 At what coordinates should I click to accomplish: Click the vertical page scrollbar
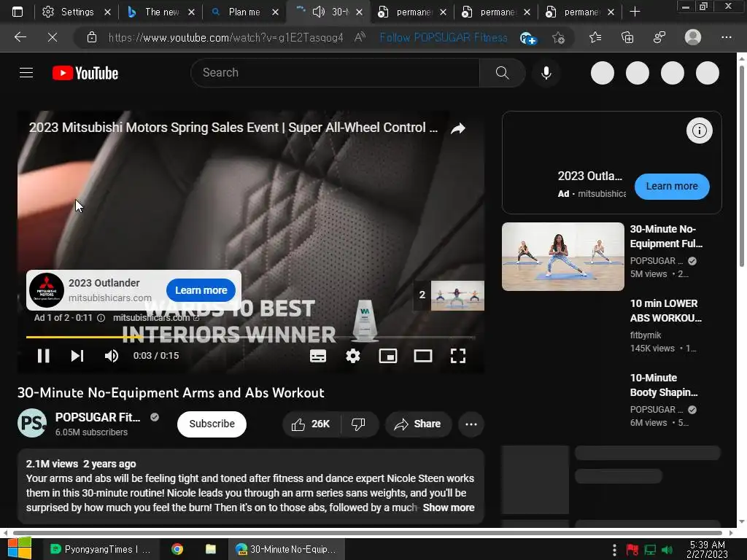[741, 166]
